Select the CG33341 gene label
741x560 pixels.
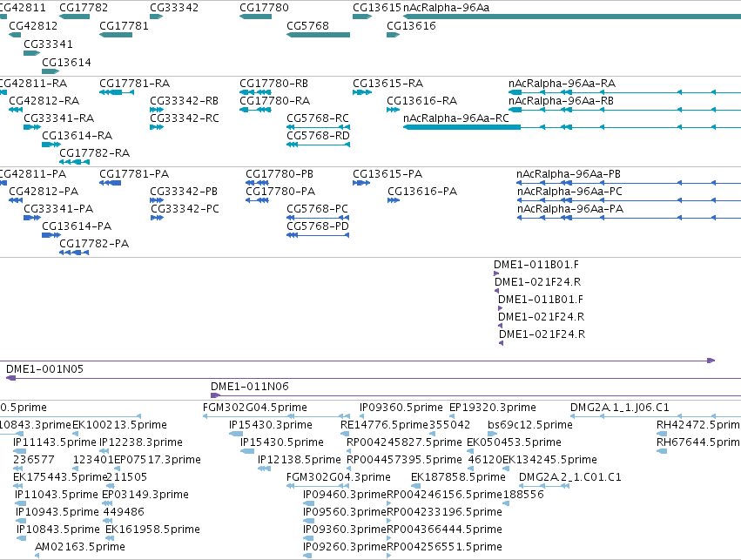pos(48,44)
